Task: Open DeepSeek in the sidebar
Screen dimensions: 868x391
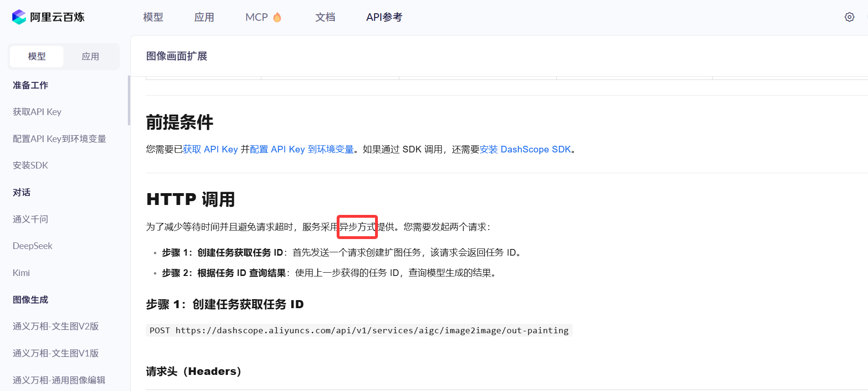Action: (33, 246)
